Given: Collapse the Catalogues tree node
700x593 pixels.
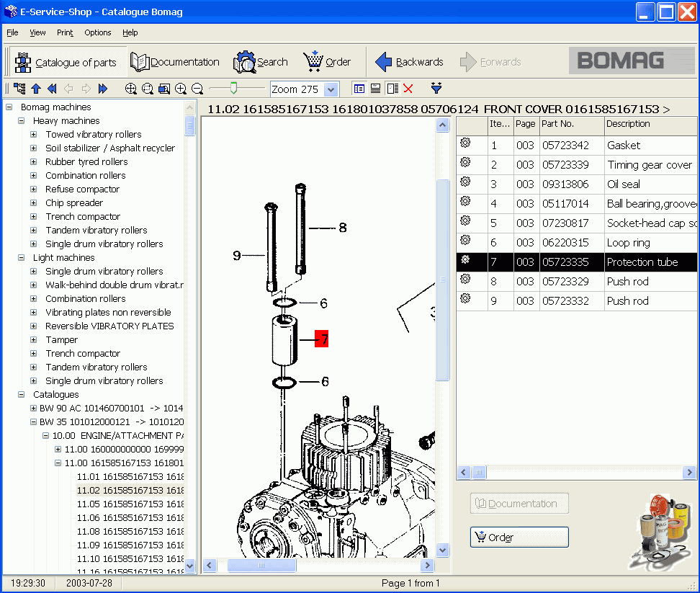Looking at the screenshot, I should pyautogui.click(x=21, y=395).
